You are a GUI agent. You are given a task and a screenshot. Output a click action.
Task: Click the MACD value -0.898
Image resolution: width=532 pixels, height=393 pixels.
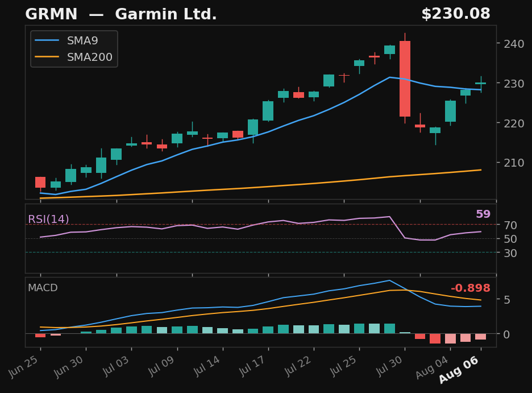click(x=471, y=288)
